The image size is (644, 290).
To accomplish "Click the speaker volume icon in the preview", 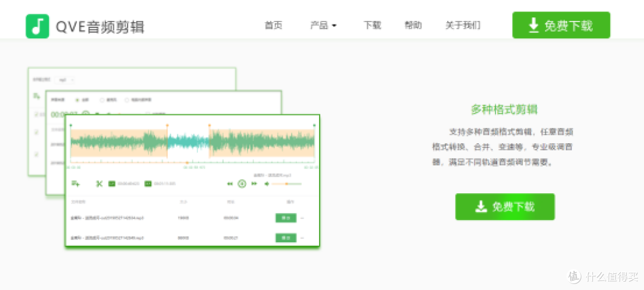I will pos(267,184).
